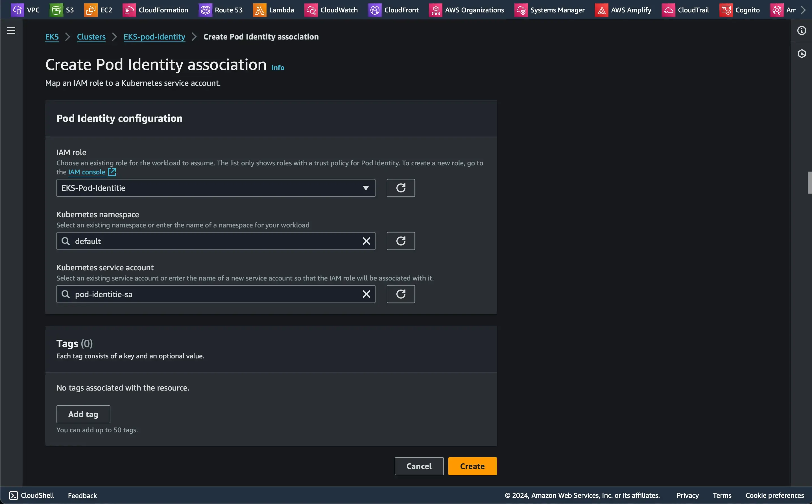Clear the default namespace field
The height and width of the screenshot is (504, 812).
366,241
